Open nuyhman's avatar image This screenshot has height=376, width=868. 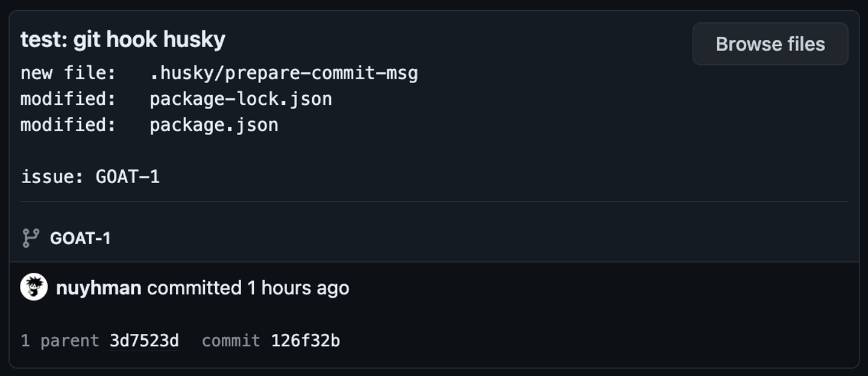(34, 287)
